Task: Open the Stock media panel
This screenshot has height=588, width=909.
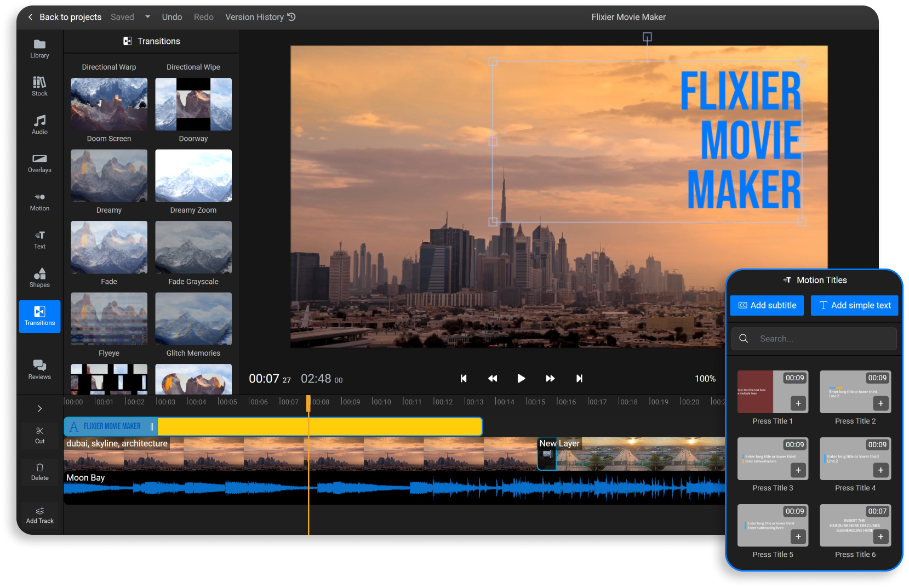Action: pyautogui.click(x=39, y=87)
